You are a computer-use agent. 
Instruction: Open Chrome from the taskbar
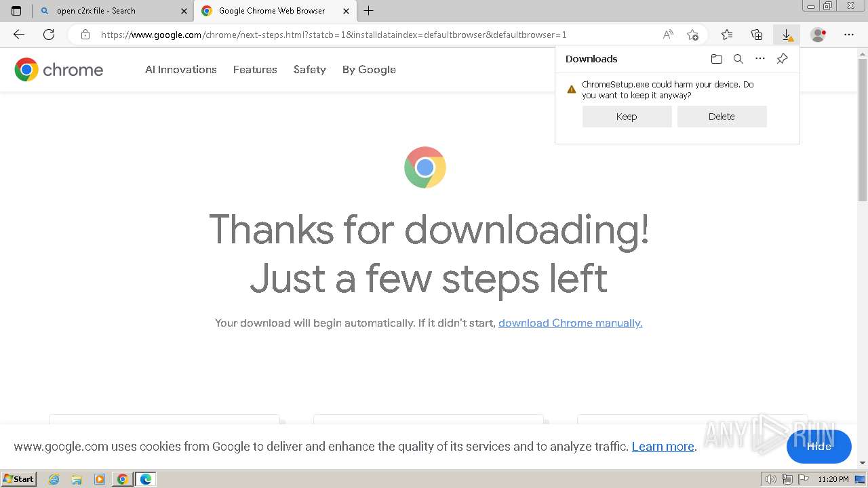tap(123, 479)
